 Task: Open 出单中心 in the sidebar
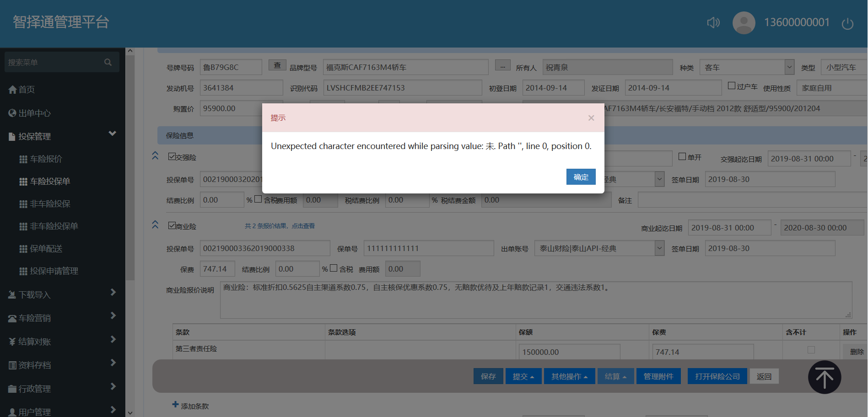(x=30, y=113)
